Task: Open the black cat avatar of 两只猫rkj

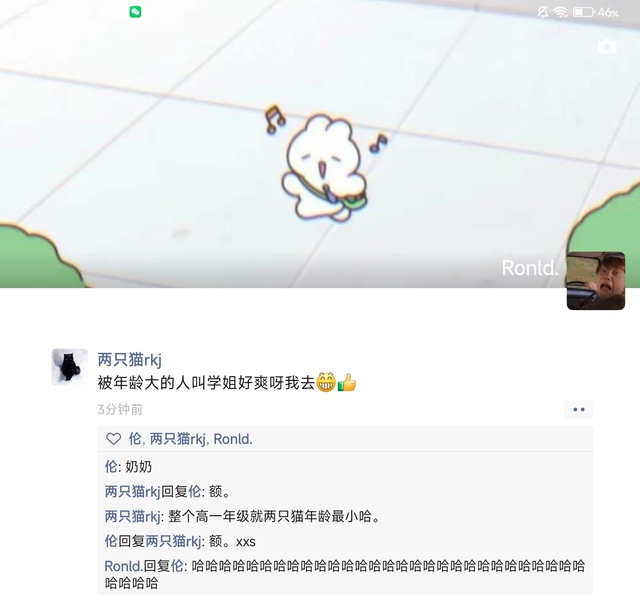Action: point(69,367)
